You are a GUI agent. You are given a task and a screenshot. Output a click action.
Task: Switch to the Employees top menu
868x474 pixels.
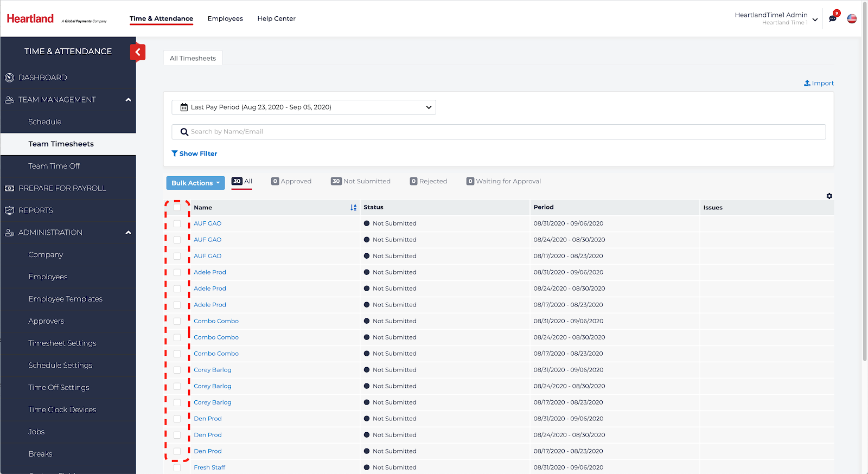click(225, 18)
